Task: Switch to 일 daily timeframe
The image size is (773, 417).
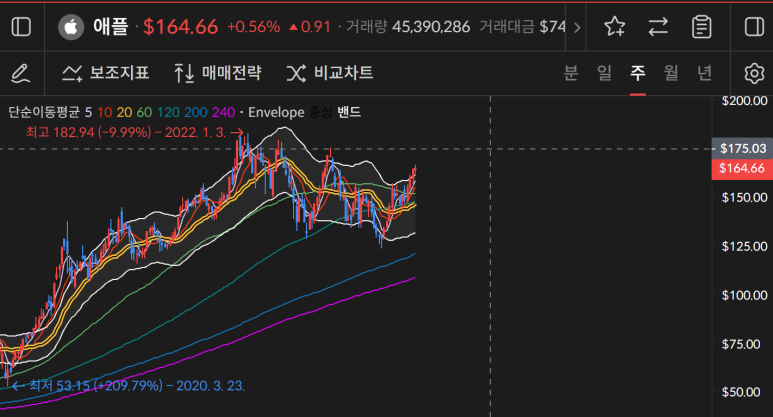Action: [604, 73]
